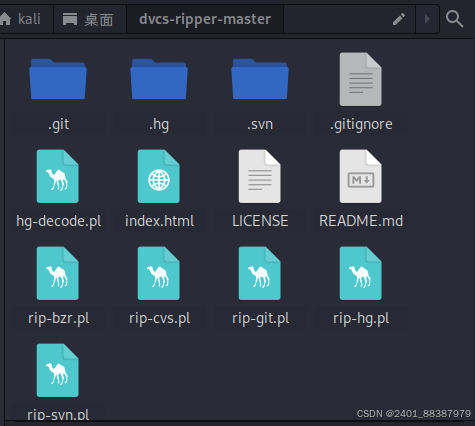475x426 pixels.
Task: Click the pencil edit-location icon
Action: click(399, 19)
